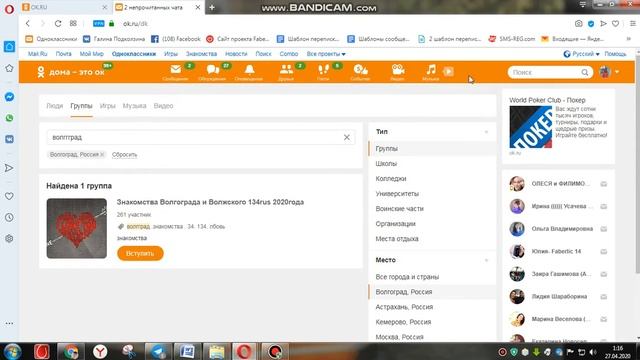640x360 pixels.
Task: Open the Messages envelope icon in orange bar
Action: pyautogui.click(x=176, y=69)
